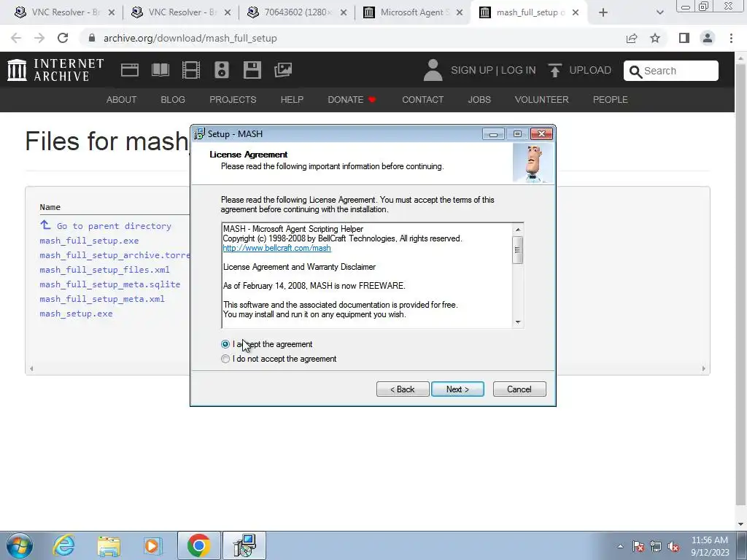Open the PROJECTS menu item
The image size is (747, 560).
233,99
